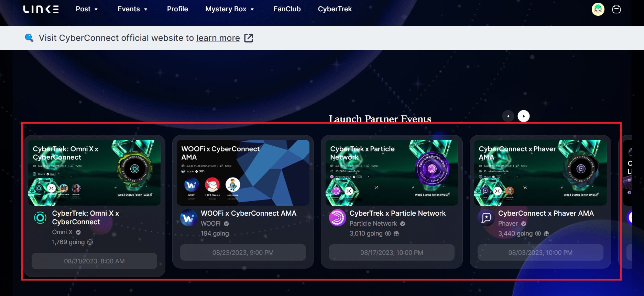Click the WOOFi verified badge
The width and height of the screenshot is (644, 296).
coord(226,224)
